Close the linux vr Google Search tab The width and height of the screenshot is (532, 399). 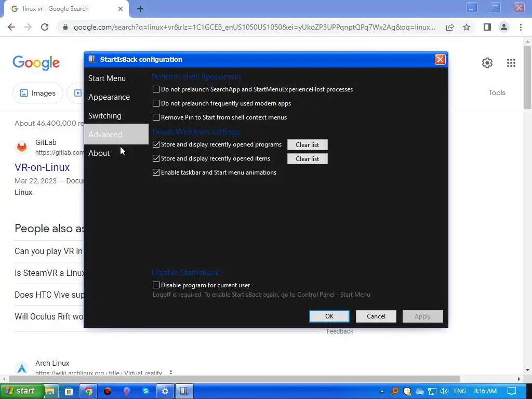(x=121, y=9)
